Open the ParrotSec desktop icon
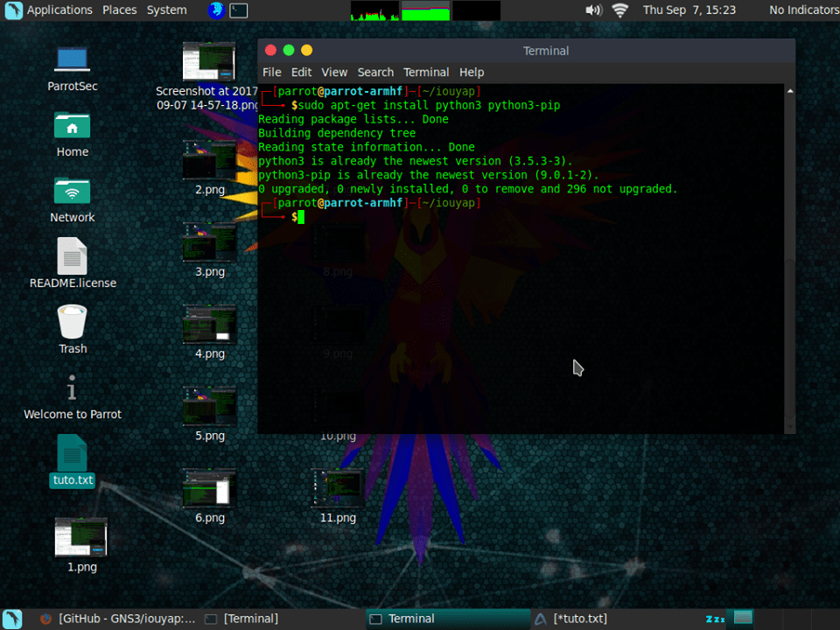 pos(72,59)
